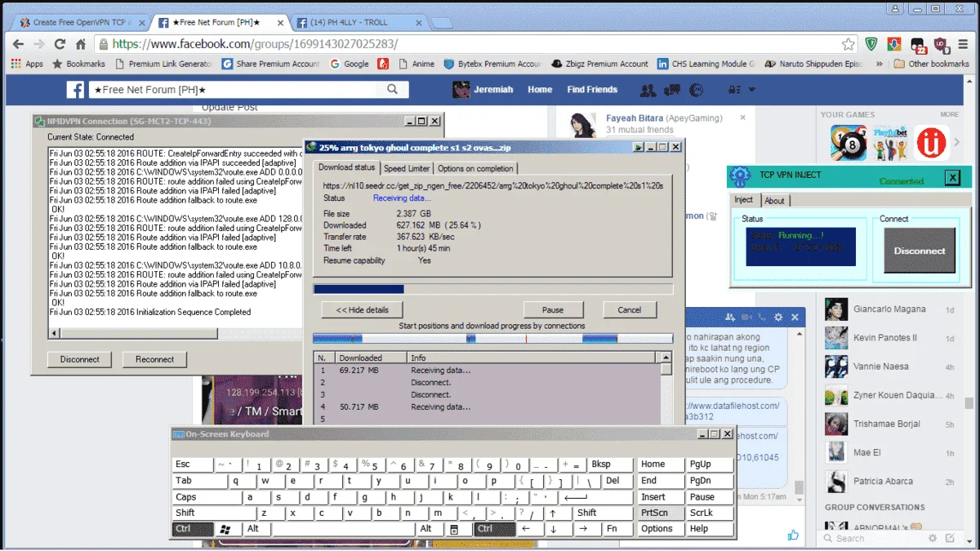
Task: Click the Facebook logo icon
Action: pos(75,90)
